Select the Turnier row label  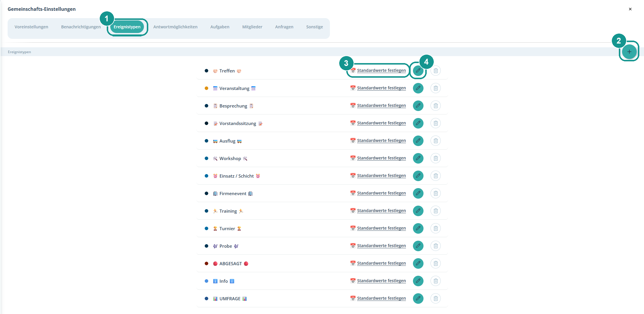click(x=227, y=228)
